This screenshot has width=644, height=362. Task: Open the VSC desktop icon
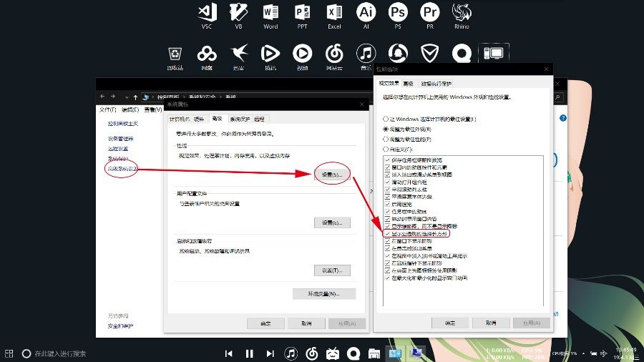[207, 16]
